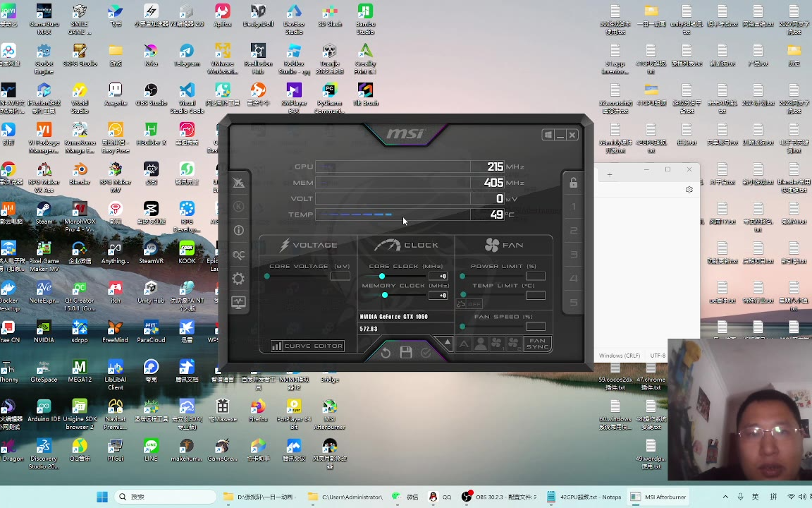Select profile slot 3 in Afterburner
This screenshot has height=508, width=812.
(573, 255)
